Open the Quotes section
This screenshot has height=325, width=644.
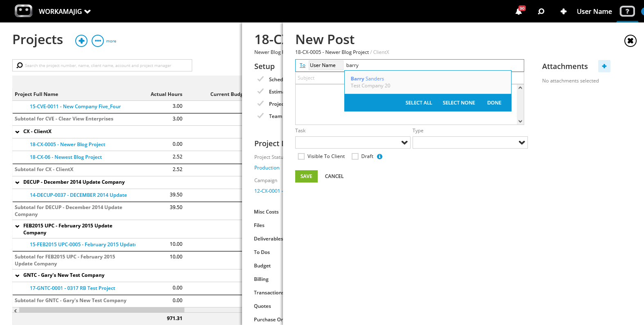262,306
